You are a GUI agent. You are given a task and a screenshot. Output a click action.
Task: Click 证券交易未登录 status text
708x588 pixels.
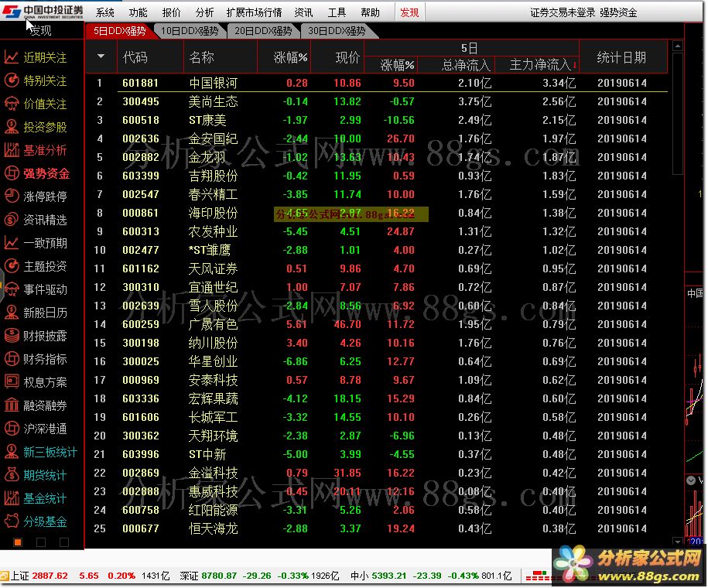coord(563,12)
